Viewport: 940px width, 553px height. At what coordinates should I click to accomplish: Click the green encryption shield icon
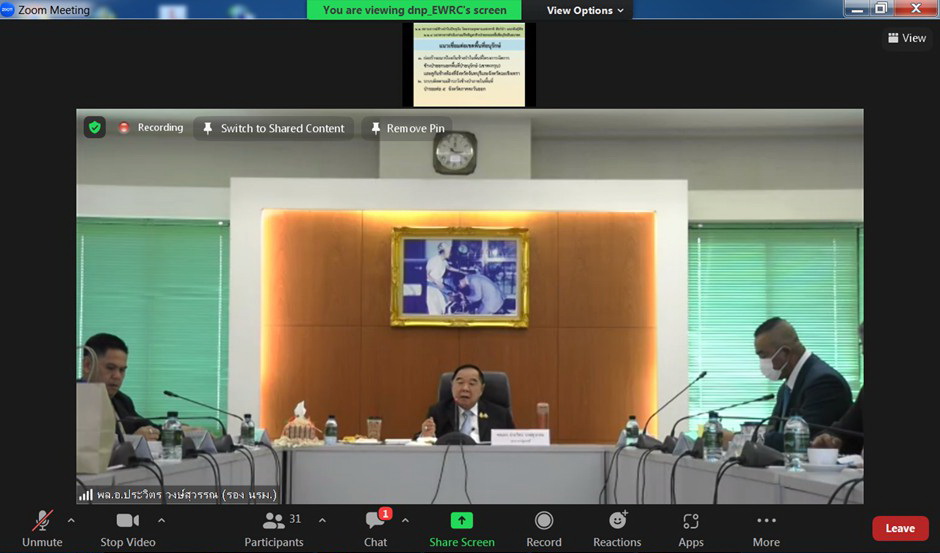coord(95,128)
